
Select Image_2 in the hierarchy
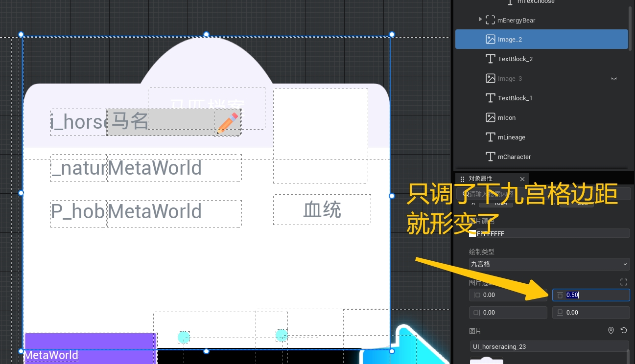pos(541,39)
